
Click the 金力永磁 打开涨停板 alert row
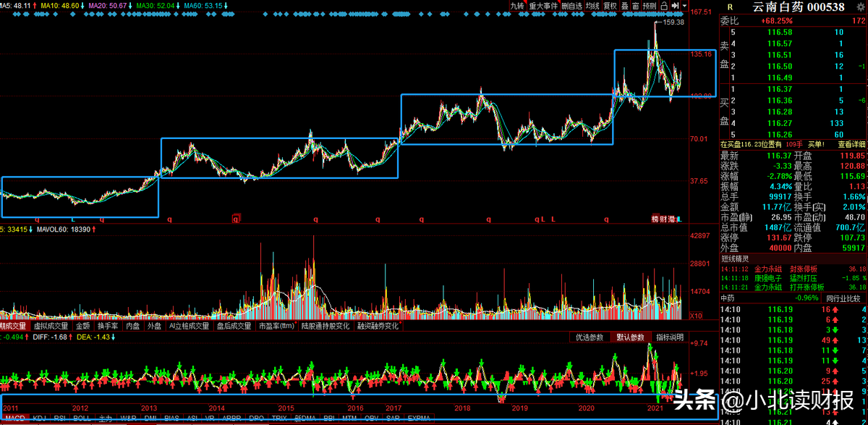(x=793, y=287)
